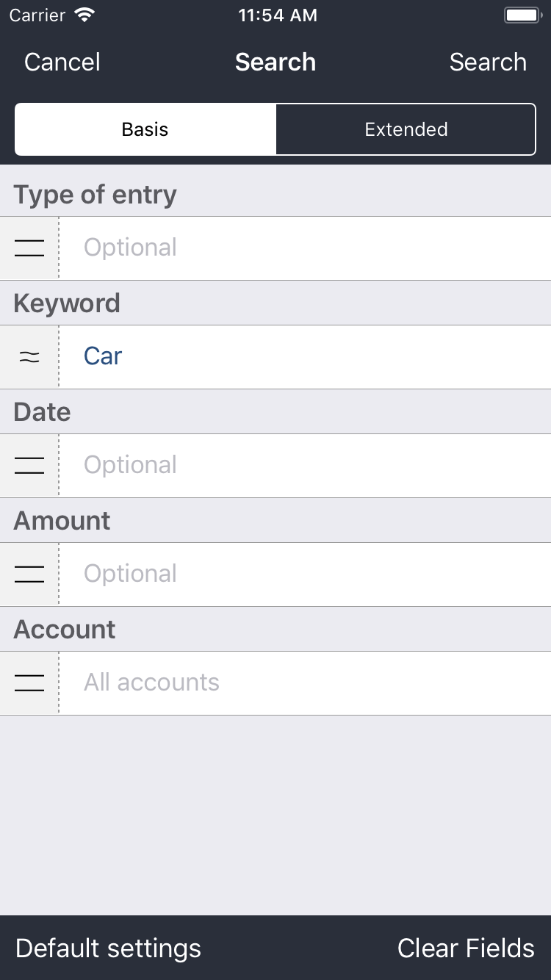Tap the battery indicator in status bar
The width and height of the screenshot is (551, 980).
522,15
